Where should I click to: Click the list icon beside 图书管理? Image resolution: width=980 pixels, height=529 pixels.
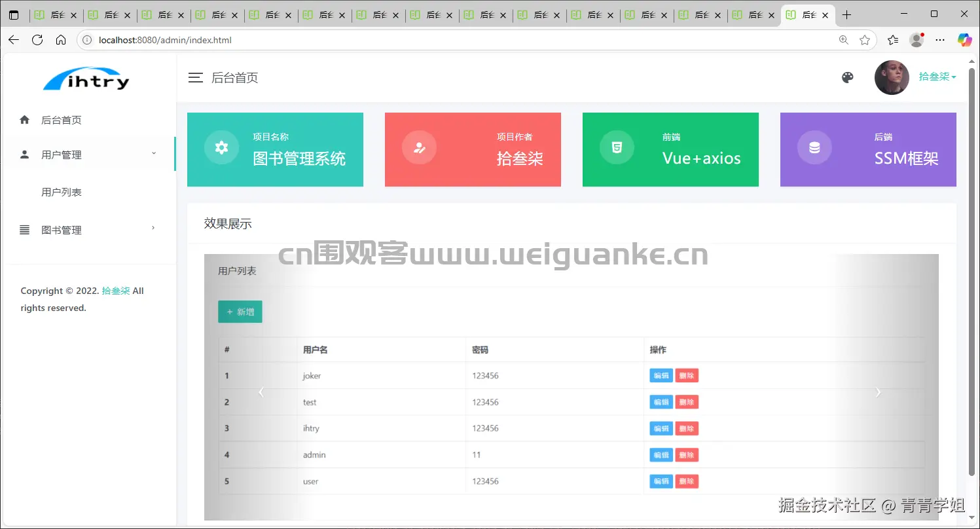pos(24,229)
